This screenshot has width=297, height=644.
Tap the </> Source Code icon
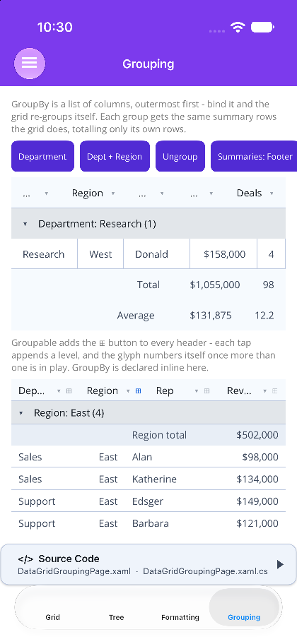pyautogui.click(x=25, y=559)
